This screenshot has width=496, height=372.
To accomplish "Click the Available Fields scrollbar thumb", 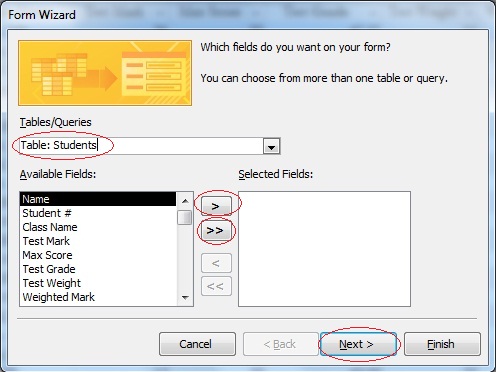I will pos(184,217).
